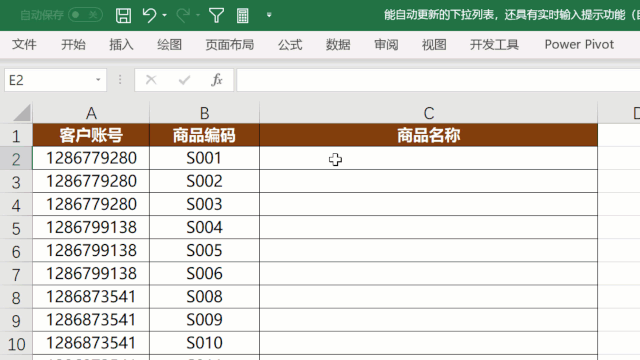This screenshot has width=640, height=360.
Task: Click the Redo arrow icon
Action: coord(183,16)
